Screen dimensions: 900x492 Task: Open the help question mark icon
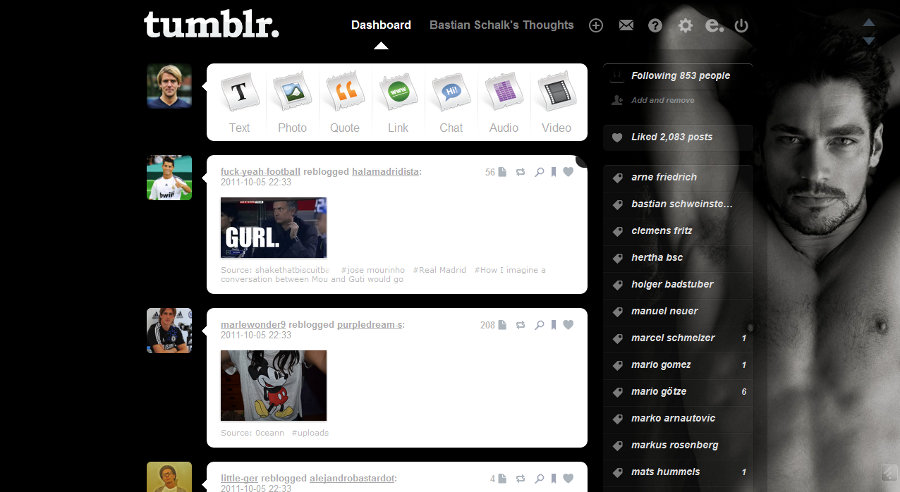pos(655,25)
